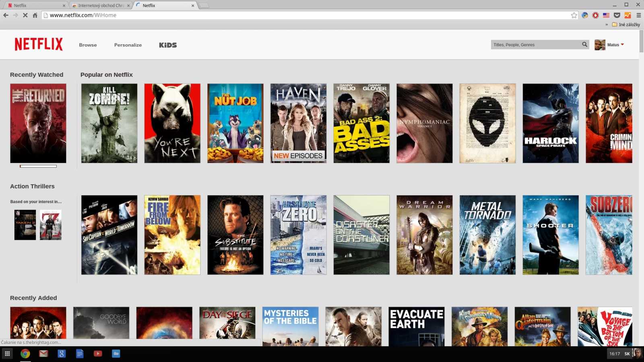Click the search magnifier icon
This screenshot has width=644, height=362.
(584, 45)
